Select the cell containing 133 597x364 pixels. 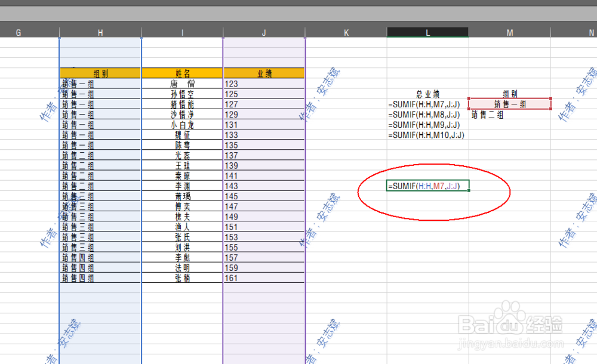[x=264, y=135]
